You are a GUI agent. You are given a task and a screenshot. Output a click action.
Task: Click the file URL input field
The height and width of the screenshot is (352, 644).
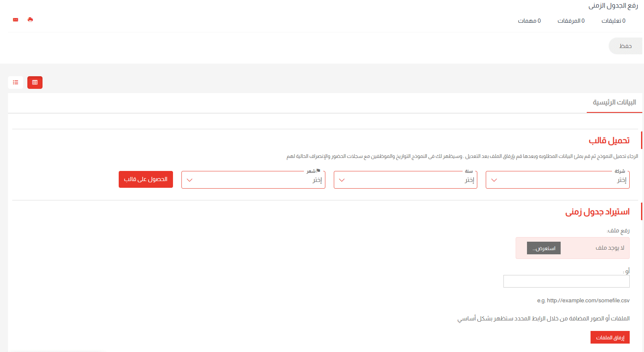pos(566,282)
